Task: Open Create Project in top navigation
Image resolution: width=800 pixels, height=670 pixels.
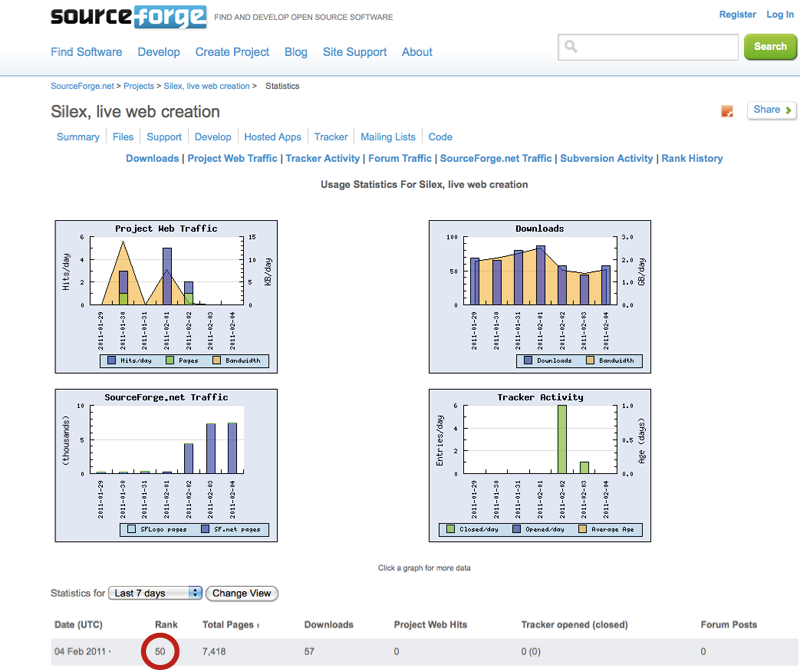Action: (x=232, y=52)
